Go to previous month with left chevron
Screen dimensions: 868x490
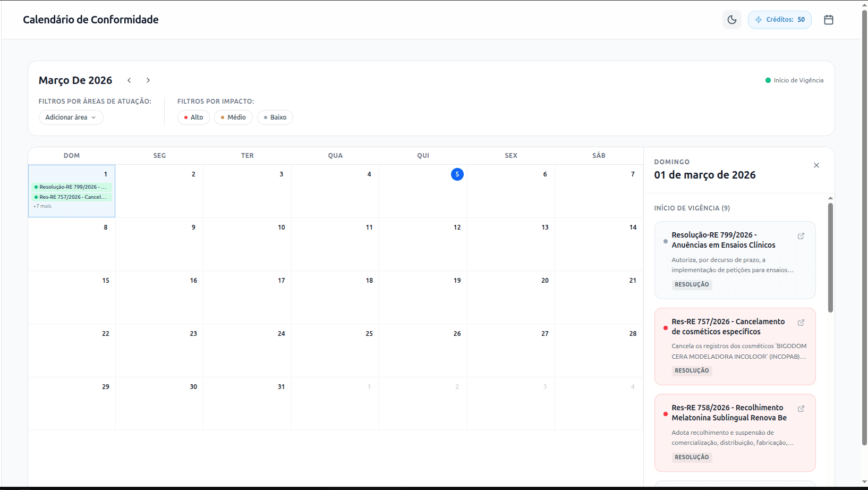(x=129, y=80)
